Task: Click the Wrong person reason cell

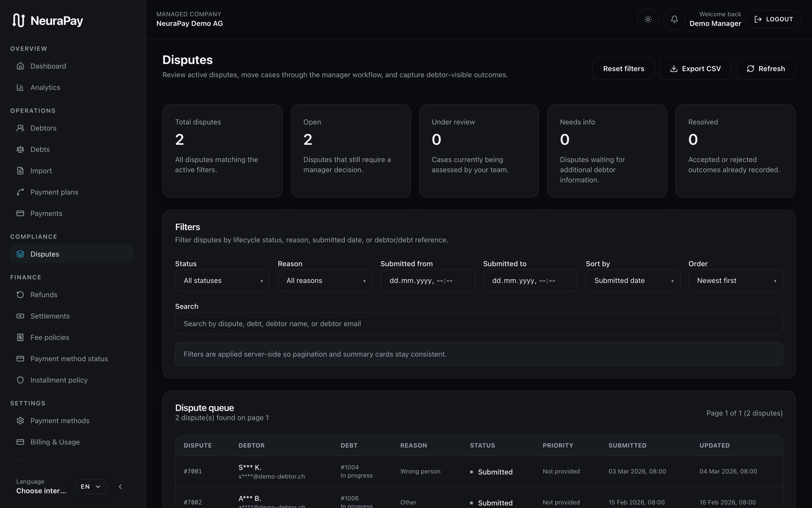Action: (420, 471)
